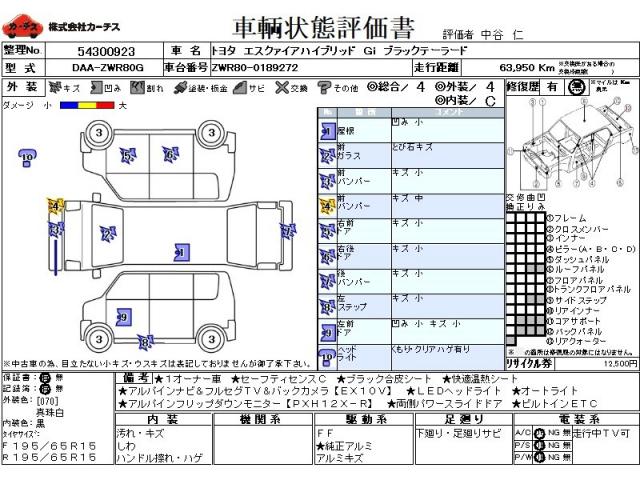The width and height of the screenshot is (640, 480).
Task: Select damage marker 10 beside the car diagram
Action: (27, 158)
